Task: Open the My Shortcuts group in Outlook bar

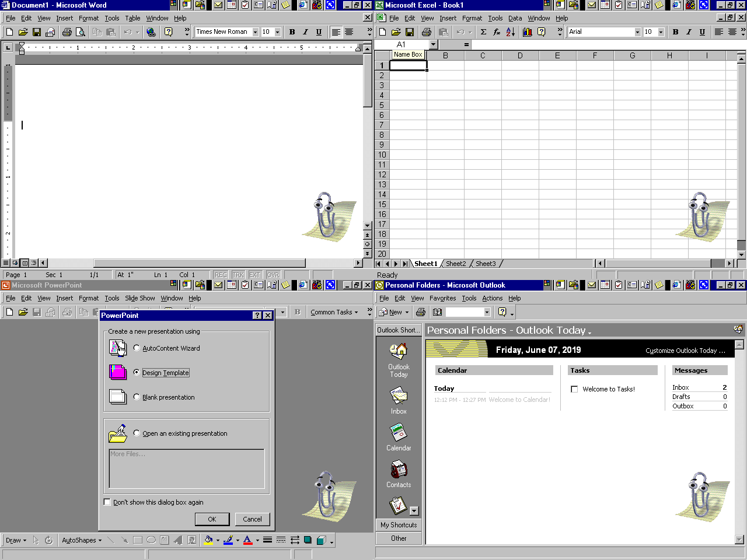Action: point(399,525)
